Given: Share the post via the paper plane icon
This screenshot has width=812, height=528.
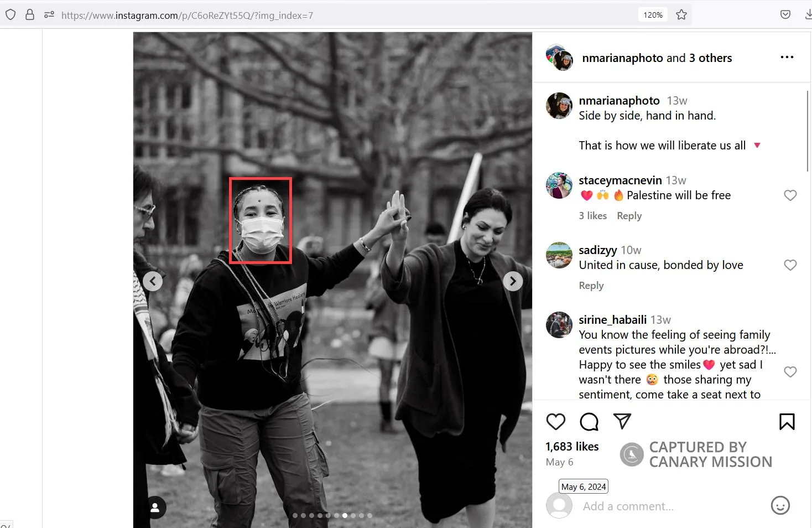Looking at the screenshot, I should coord(622,421).
